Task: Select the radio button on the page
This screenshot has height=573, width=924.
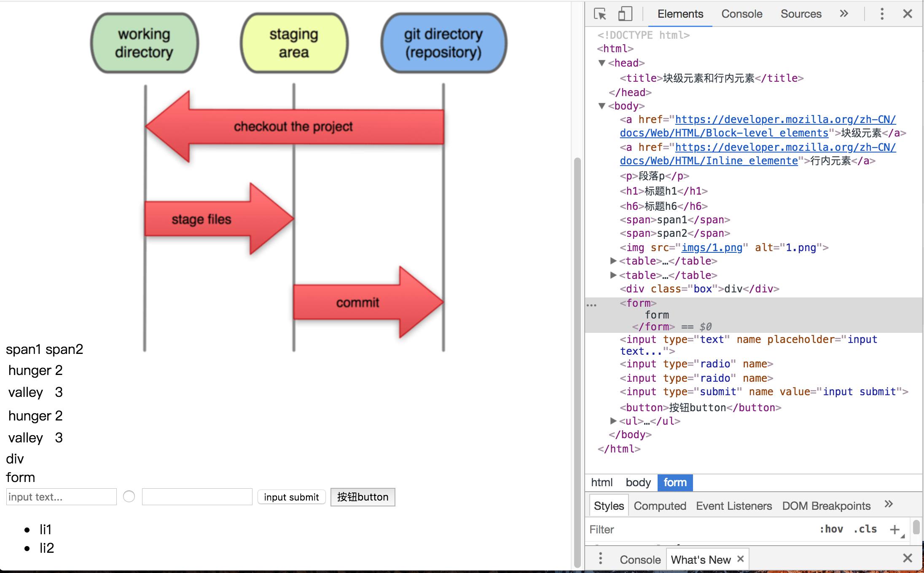Action: pyautogui.click(x=129, y=497)
